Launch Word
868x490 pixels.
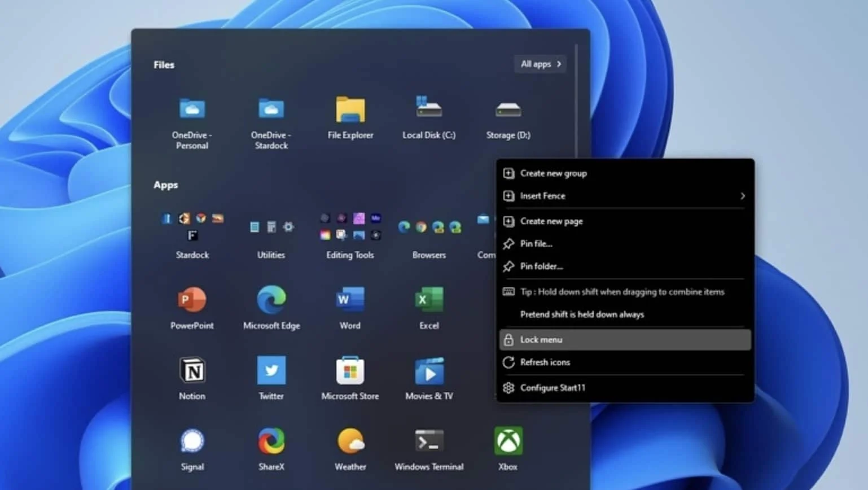pos(350,308)
